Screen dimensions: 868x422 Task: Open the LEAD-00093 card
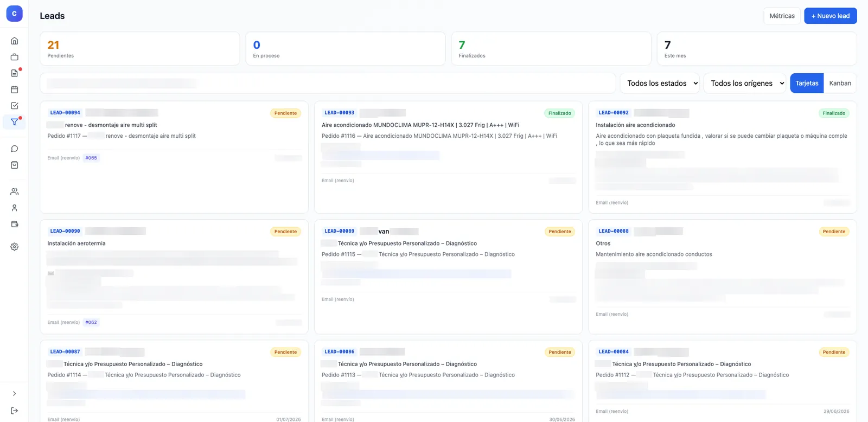pyautogui.click(x=448, y=157)
